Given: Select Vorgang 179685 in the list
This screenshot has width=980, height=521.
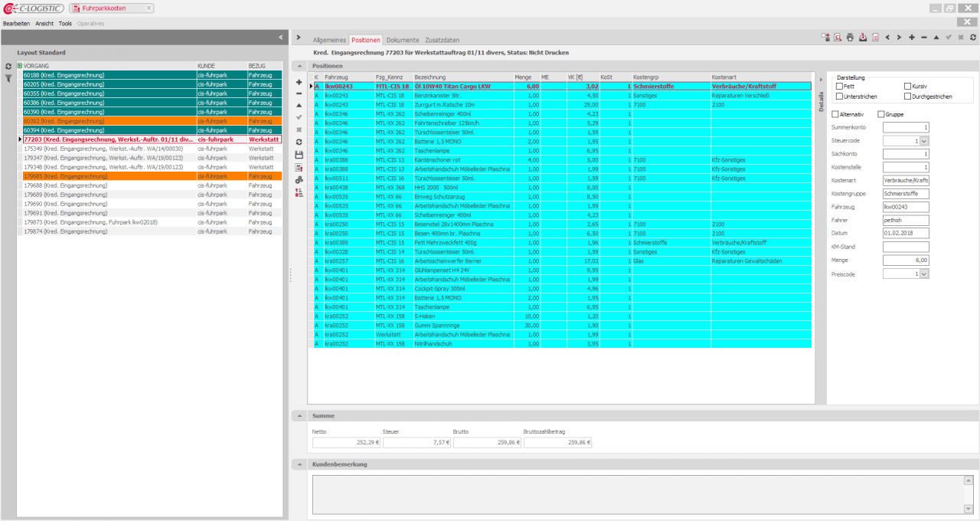Looking at the screenshot, I should [x=107, y=176].
